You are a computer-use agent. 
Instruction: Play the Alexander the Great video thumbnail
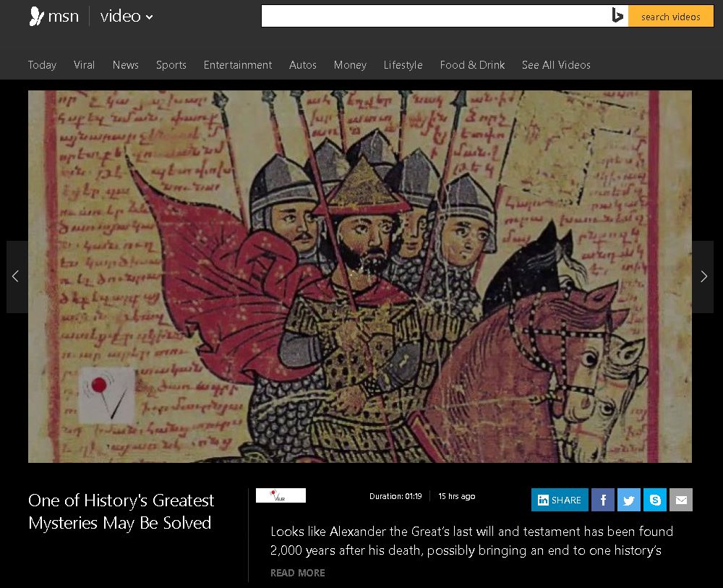click(x=359, y=277)
